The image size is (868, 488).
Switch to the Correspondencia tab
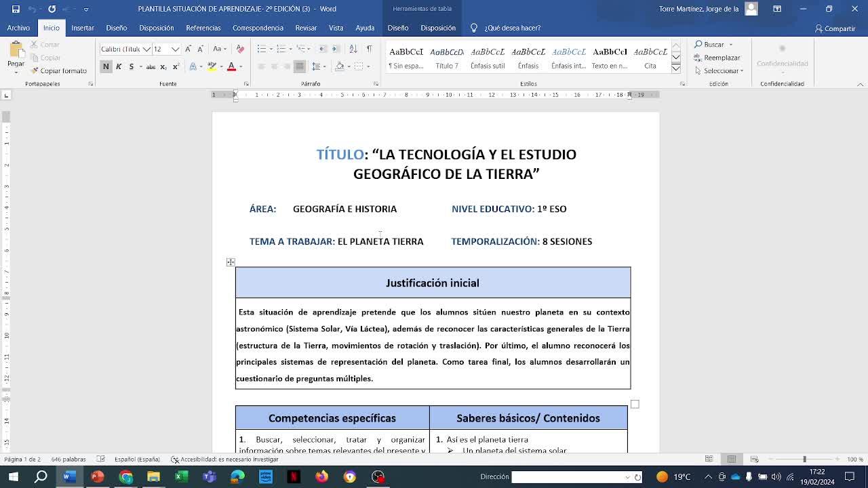[258, 28]
